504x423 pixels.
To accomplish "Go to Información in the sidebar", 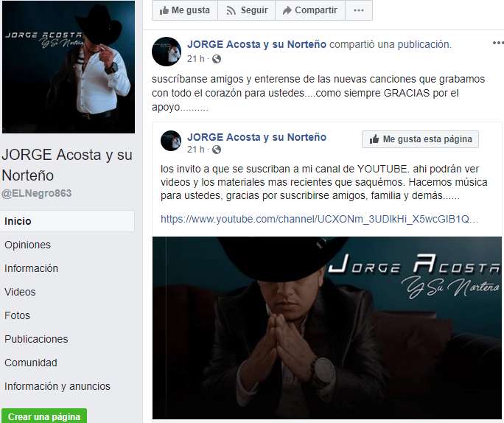I will pos(31,268).
